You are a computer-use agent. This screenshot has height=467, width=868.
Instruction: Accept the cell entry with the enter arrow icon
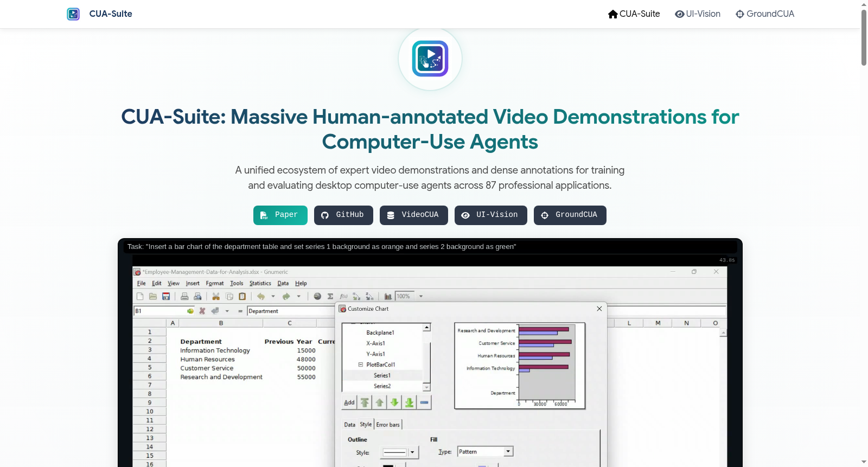point(215,311)
